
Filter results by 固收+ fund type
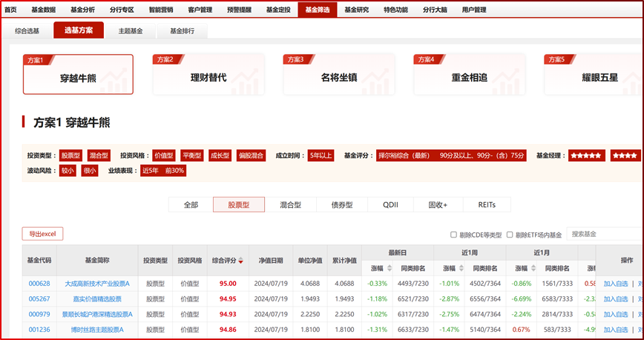438,205
